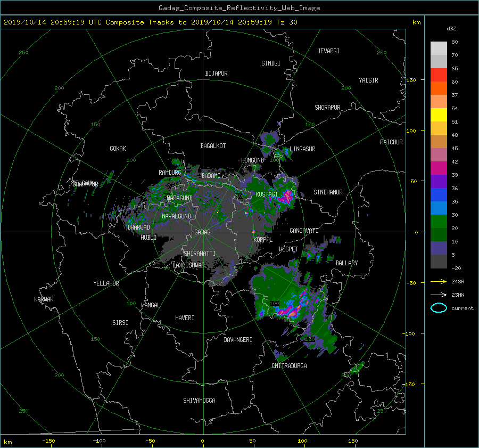Click the HUNGUND city label
The image size is (479, 448).
tap(252, 160)
